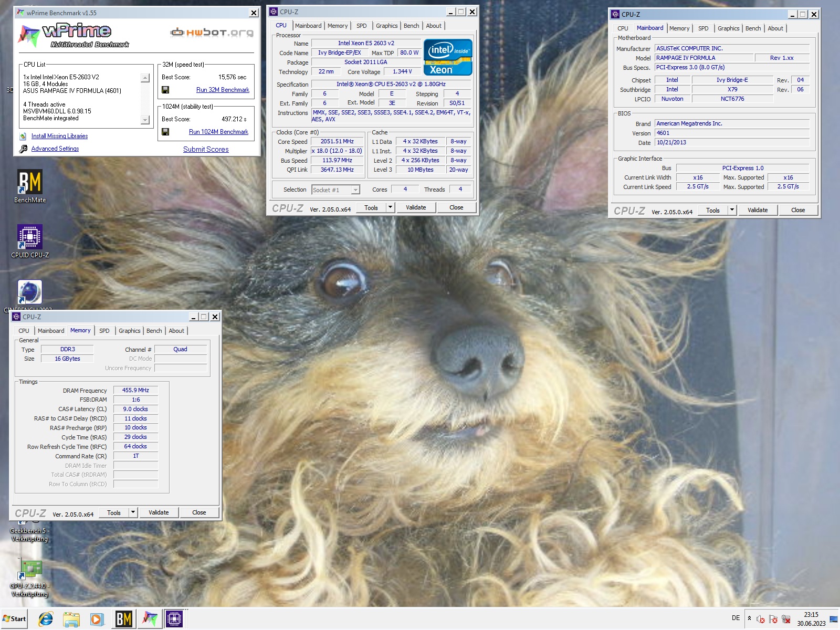Open the BenchMate desktop shortcut
The height and width of the screenshot is (630, 840).
tap(30, 186)
